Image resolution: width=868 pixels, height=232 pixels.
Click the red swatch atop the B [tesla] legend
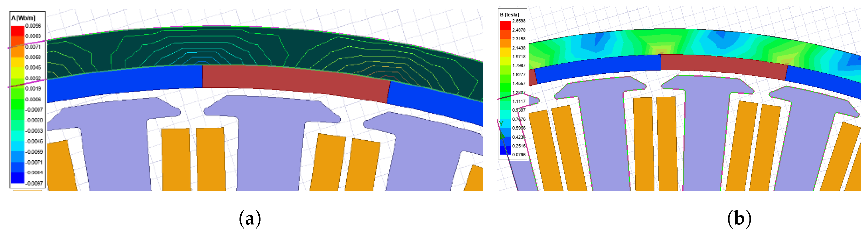tap(505, 25)
